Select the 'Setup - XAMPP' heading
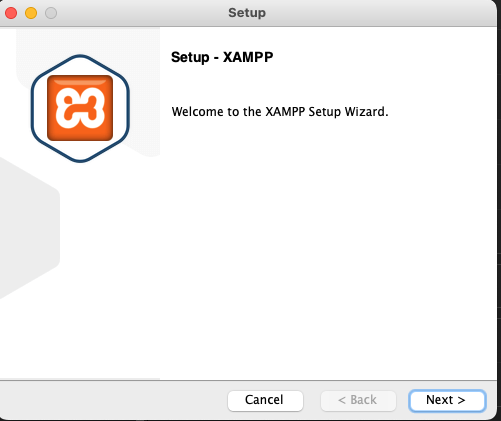This screenshot has width=501, height=421. point(222,57)
